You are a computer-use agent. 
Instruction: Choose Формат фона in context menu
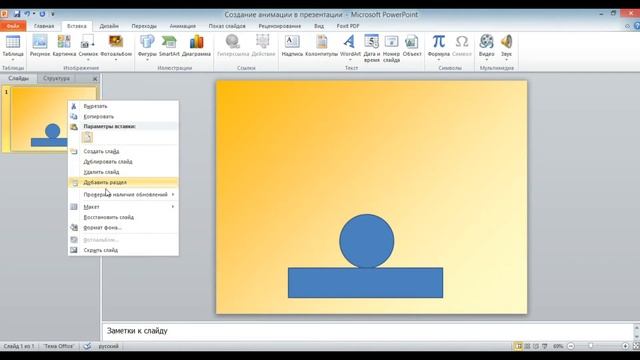123,228
